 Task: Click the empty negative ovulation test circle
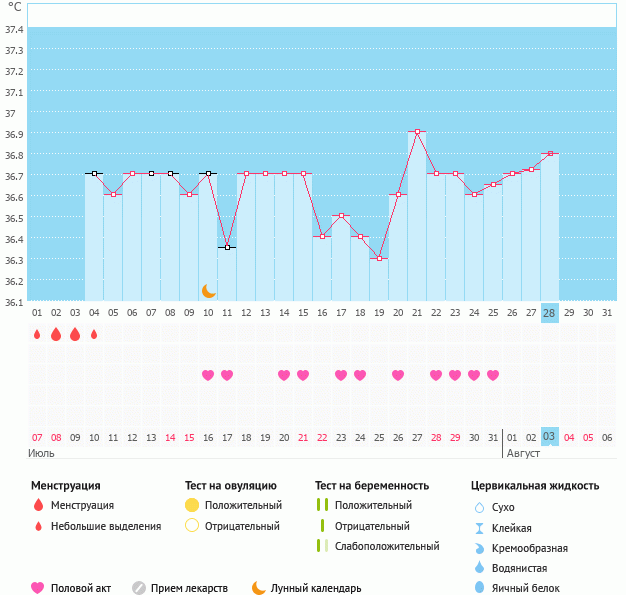[192, 526]
